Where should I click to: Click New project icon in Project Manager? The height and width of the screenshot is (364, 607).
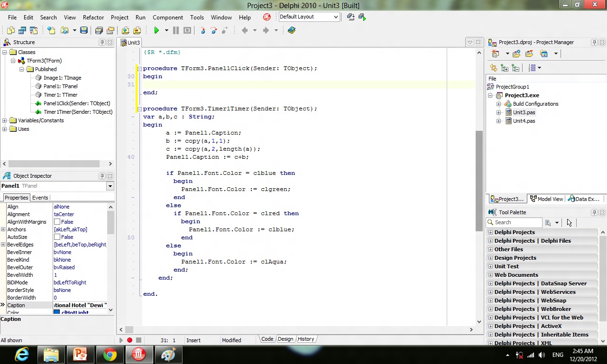coord(496,54)
